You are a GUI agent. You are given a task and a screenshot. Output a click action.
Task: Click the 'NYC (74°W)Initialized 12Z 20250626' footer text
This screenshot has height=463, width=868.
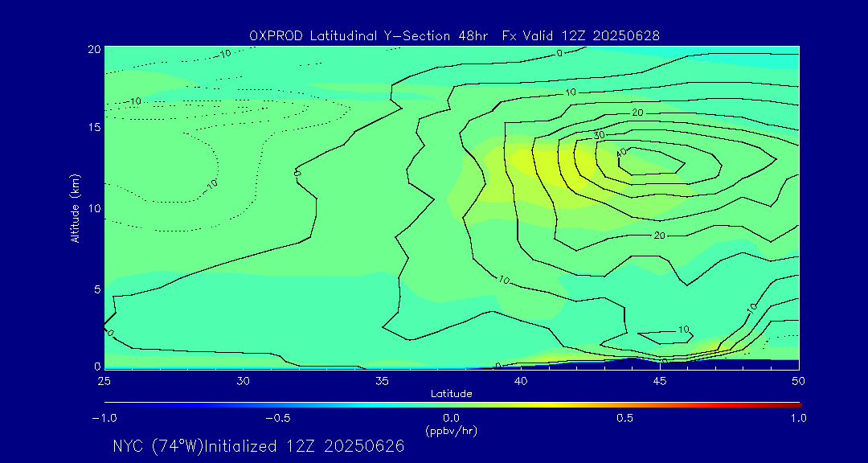(x=259, y=446)
